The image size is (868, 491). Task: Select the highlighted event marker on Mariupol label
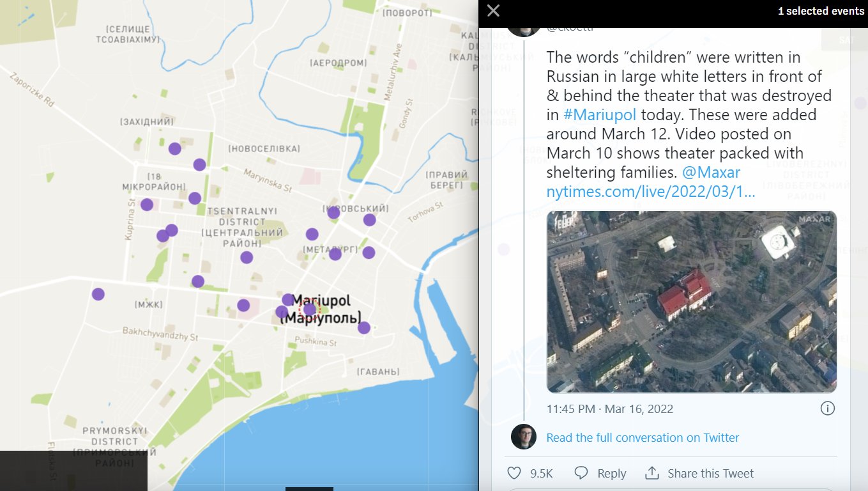pyautogui.click(x=310, y=309)
